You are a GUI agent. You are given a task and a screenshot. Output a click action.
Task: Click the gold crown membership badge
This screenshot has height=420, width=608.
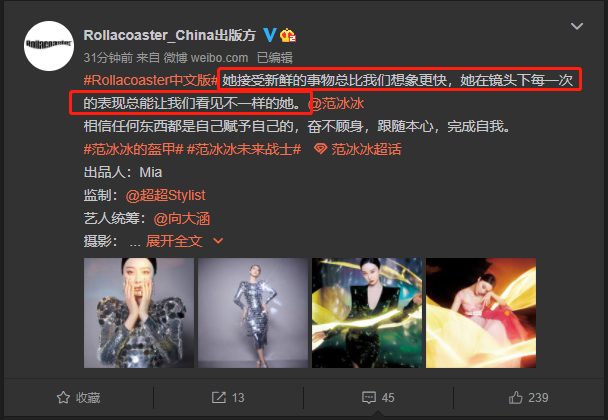[x=288, y=36]
